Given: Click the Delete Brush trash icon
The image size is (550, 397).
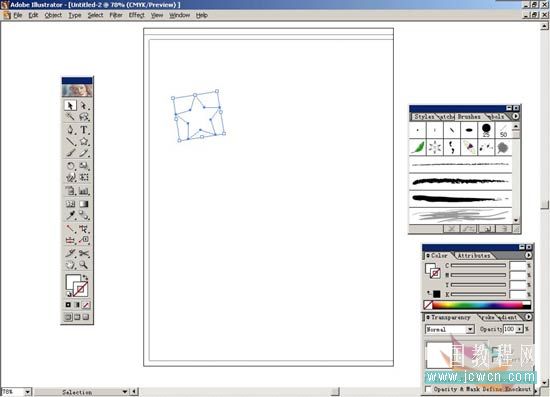Looking at the screenshot, I should 504,229.
